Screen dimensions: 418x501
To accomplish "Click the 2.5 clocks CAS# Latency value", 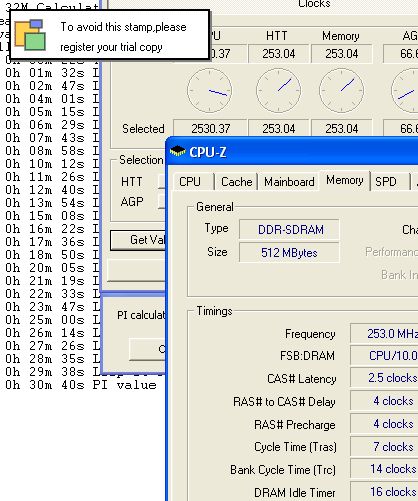I will 384,378.
